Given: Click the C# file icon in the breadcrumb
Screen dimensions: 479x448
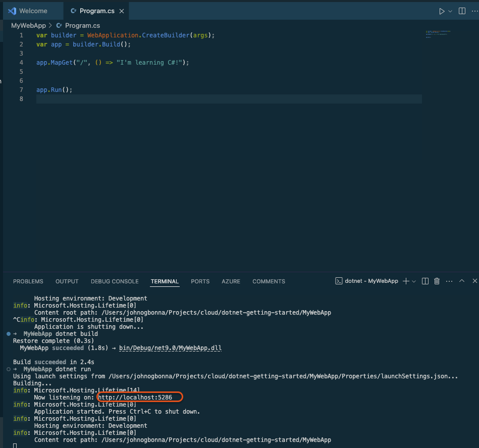Looking at the screenshot, I should [x=59, y=26].
